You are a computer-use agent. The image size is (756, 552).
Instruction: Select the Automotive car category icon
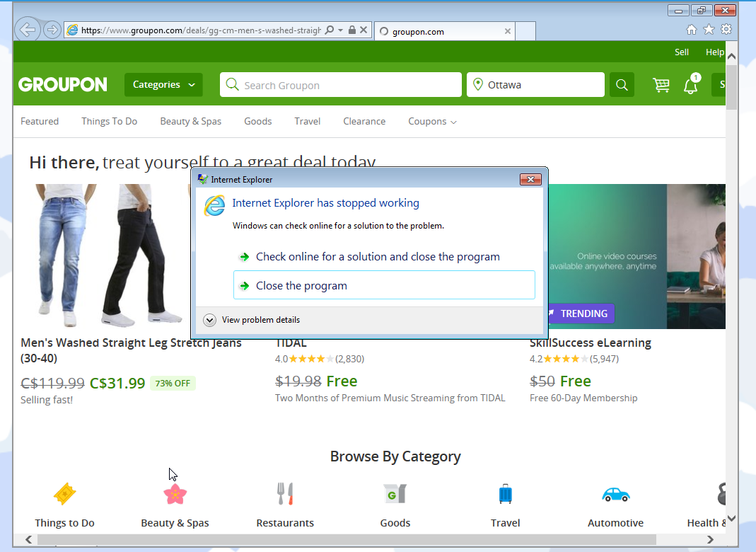pos(615,493)
